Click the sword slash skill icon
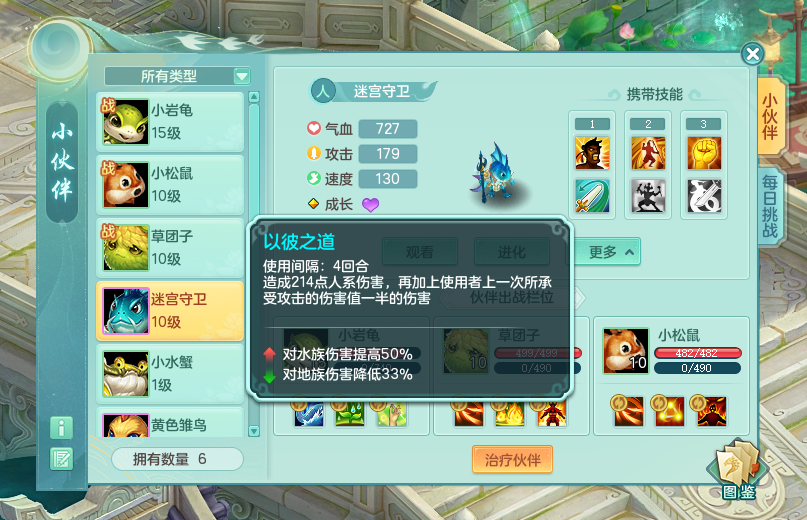The height and width of the screenshot is (520, 807). (592, 196)
